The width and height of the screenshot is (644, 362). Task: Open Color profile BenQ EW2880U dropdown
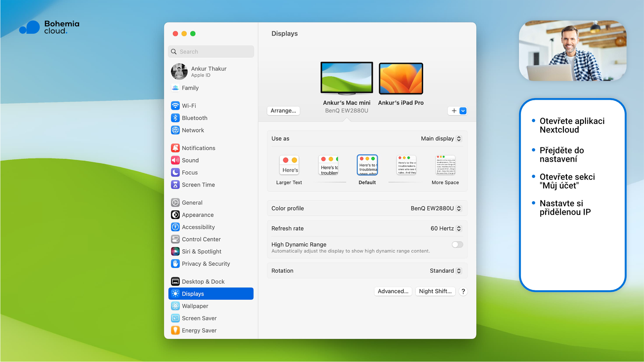tap(436, 208)
